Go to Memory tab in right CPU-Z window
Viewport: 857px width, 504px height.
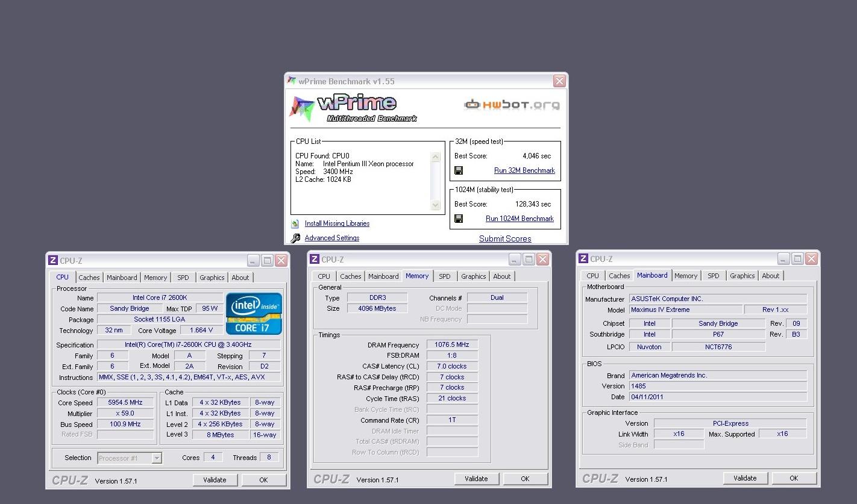(686, 276)
